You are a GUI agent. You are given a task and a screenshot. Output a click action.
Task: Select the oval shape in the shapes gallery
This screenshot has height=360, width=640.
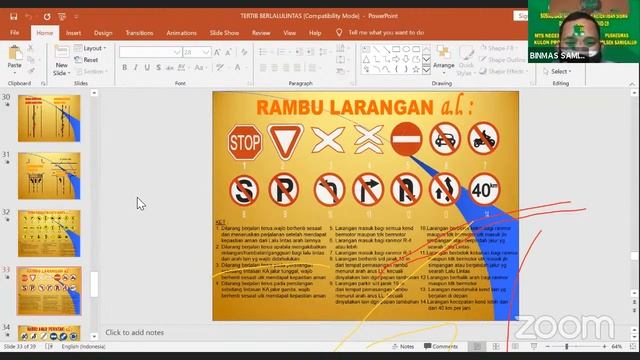[406, 49]
